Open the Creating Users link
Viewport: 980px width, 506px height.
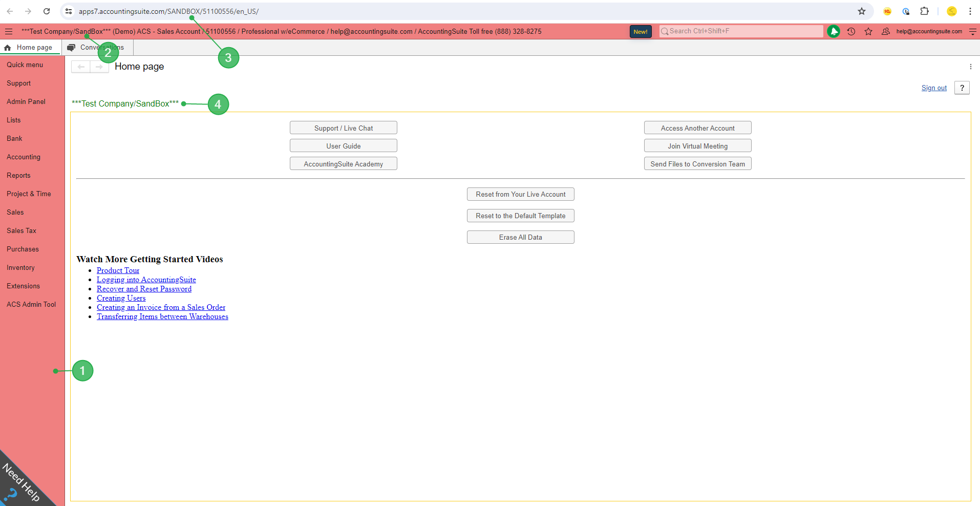(121, 298)
